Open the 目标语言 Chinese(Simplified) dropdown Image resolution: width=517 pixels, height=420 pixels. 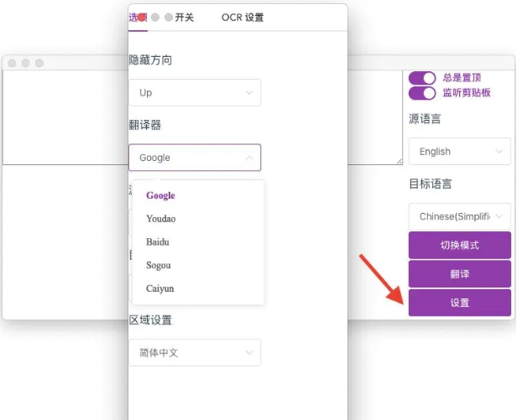[x=460, y=216]
